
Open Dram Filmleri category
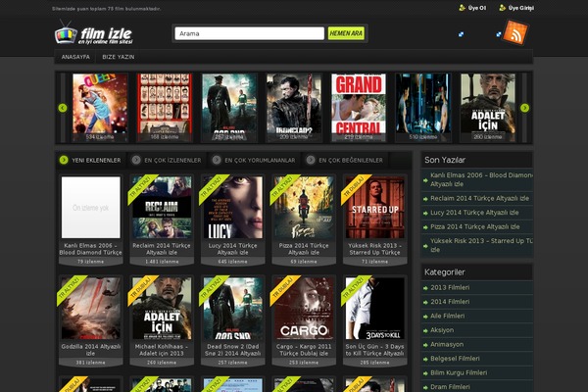(x=450, y=387)
